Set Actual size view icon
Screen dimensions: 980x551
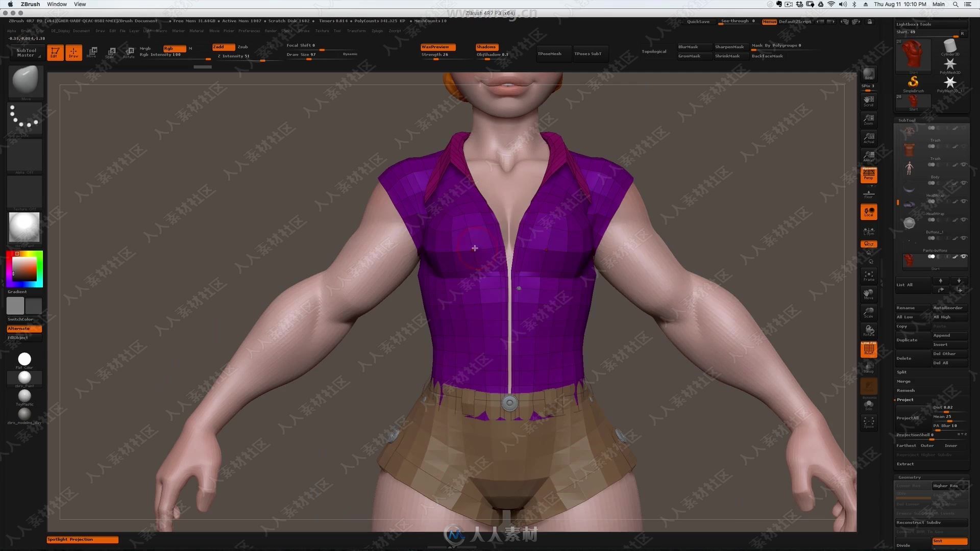tap(869, 138)
